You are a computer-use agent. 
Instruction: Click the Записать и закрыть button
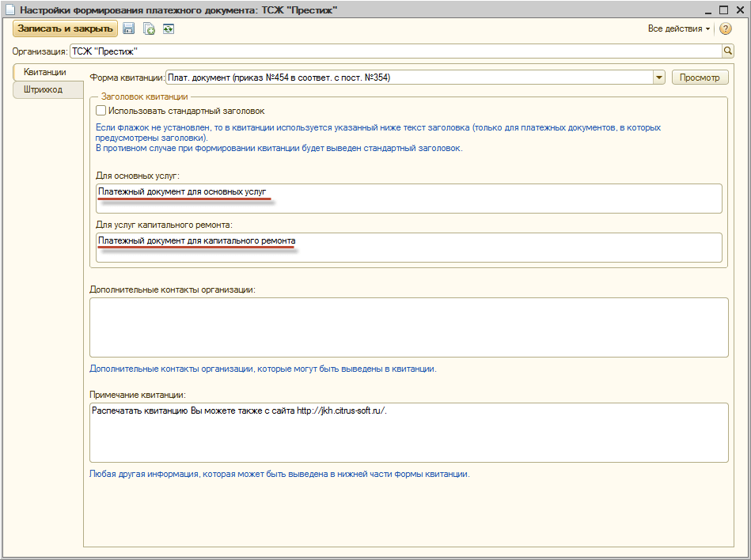pos(65,28)
